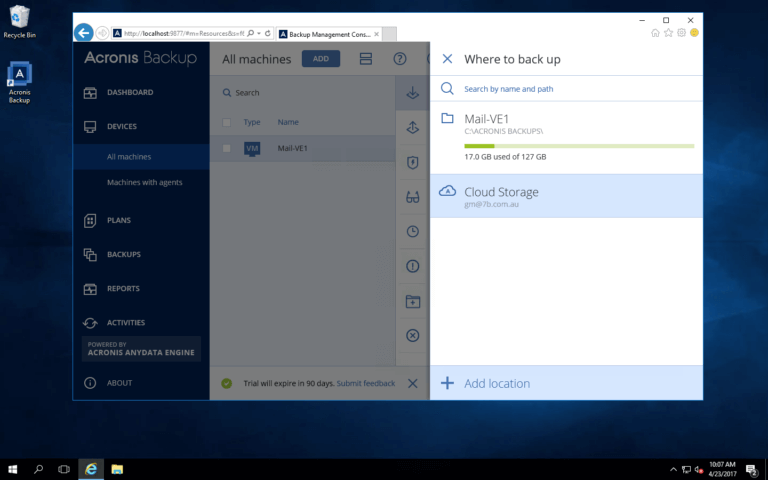The image size is (768, 480).
Task: Open the help question mark icon
Action: click(x=400, y=59)
